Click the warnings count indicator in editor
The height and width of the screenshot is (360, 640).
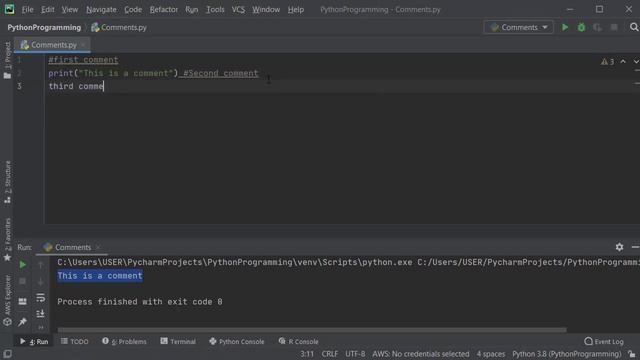click(x=607, y=62)
